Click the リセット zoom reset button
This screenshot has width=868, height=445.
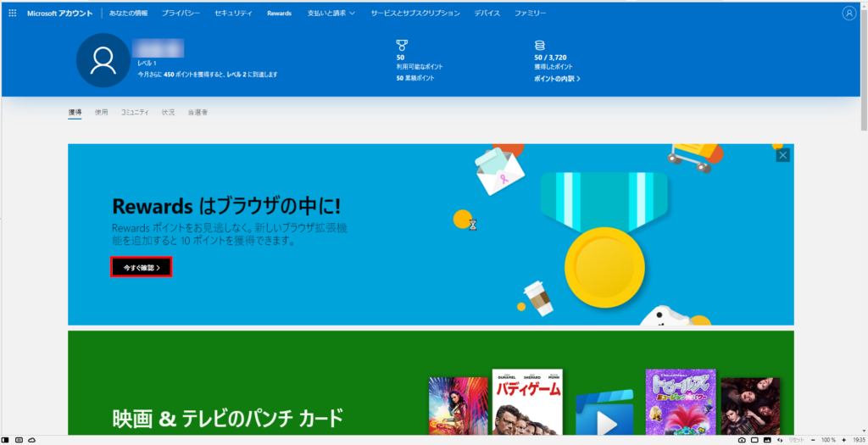point(796,440)
